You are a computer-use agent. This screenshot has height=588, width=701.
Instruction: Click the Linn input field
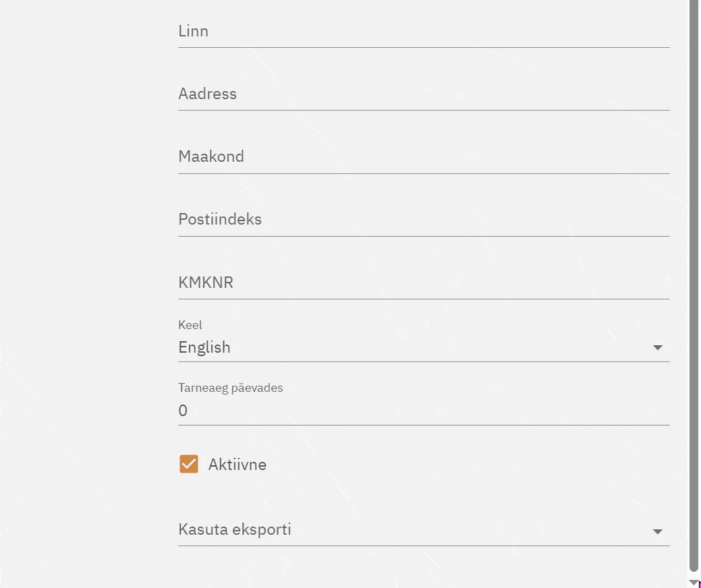[424, 32]
